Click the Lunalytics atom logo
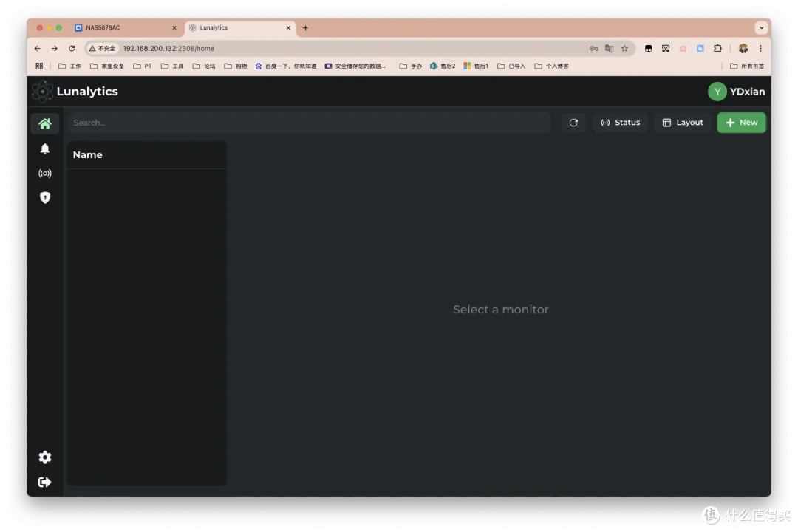This screenshot has width=798, height=532. click(42, 92)
